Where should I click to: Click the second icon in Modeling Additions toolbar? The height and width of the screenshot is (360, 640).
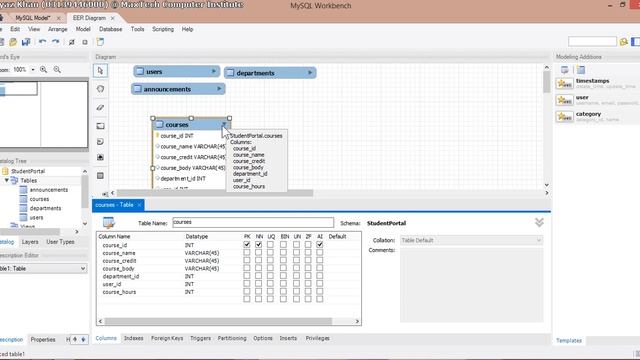(581, 70)
